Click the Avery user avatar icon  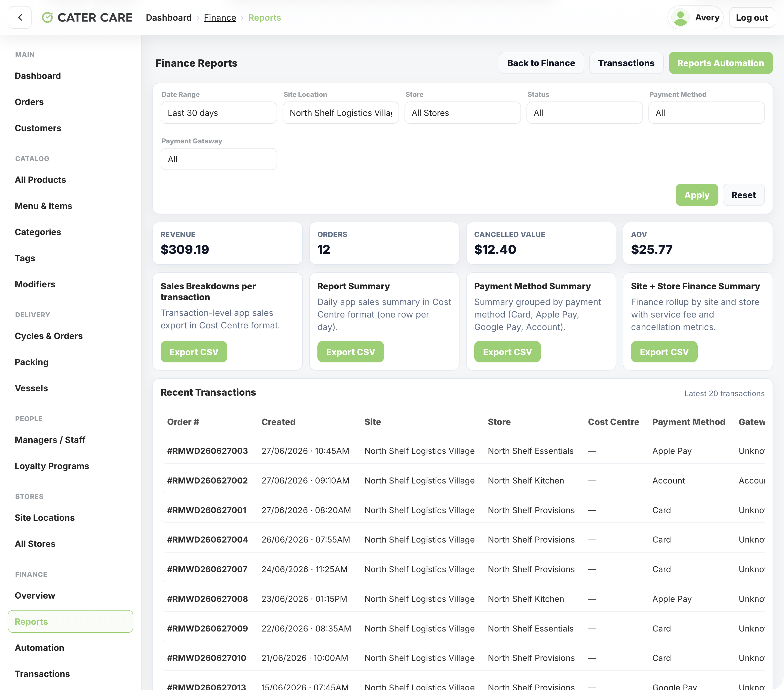[681, 18]
